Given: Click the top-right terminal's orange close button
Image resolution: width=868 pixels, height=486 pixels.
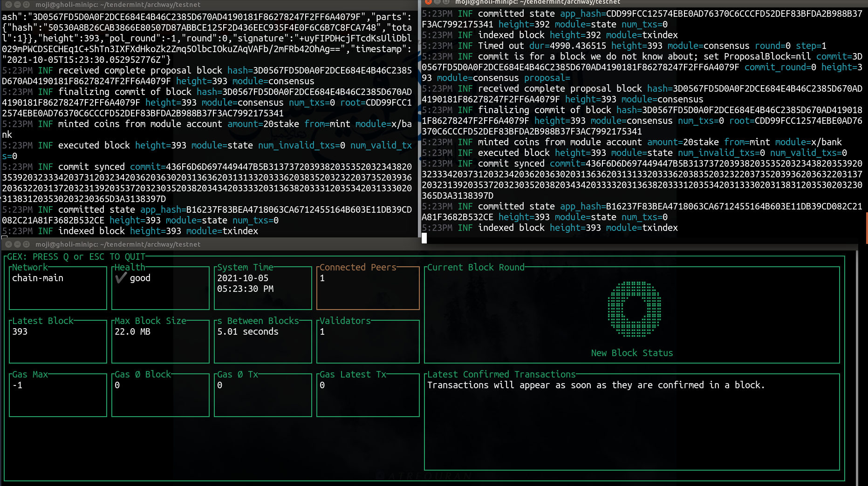Looking at the screenshot, I should pos(428,2).
